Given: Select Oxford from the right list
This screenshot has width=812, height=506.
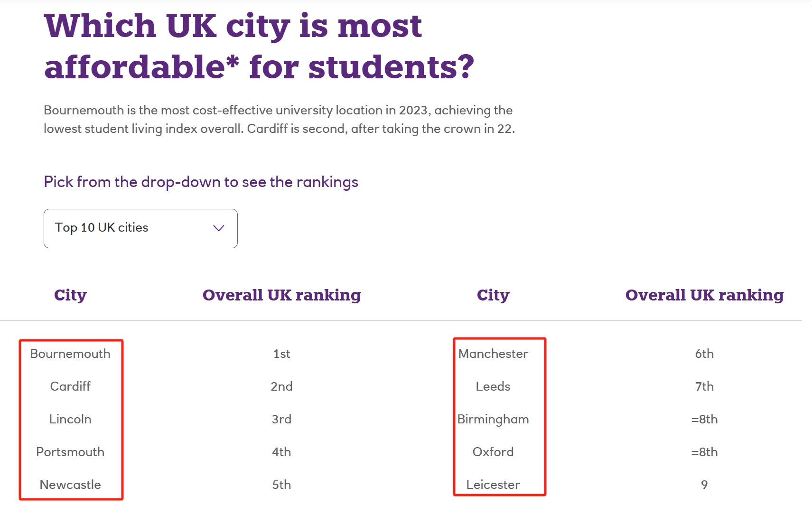Looking at the screenshot, I should tap(493, 451).
